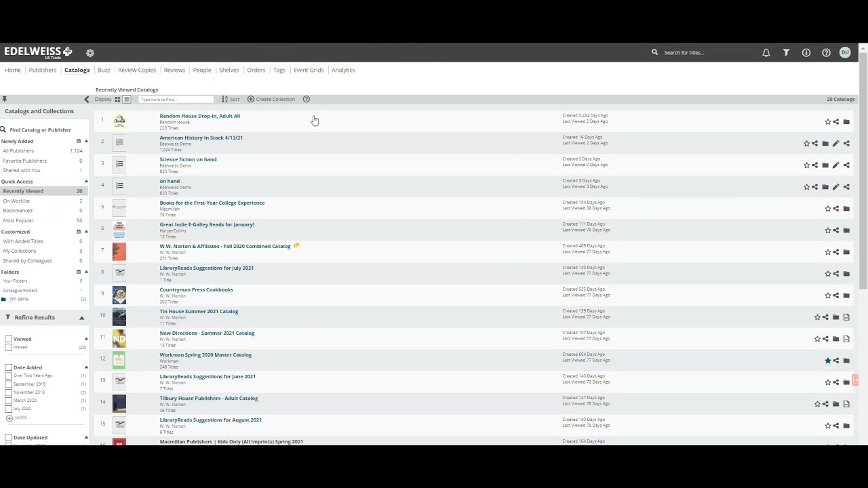Screen dimensions: 868x488
Task: Collapse the Quick Access section
Action: tap(86, 182)
